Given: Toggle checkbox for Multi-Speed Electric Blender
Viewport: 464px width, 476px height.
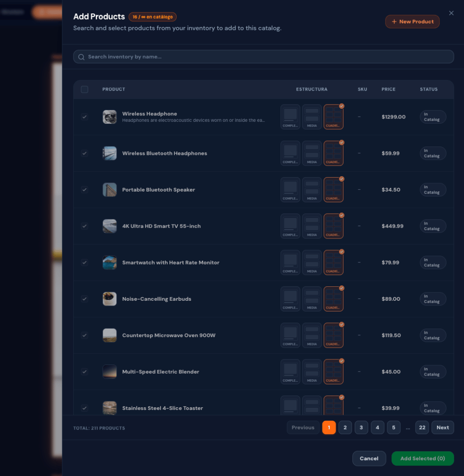Looking at the screenshot, I should (85, 372).
